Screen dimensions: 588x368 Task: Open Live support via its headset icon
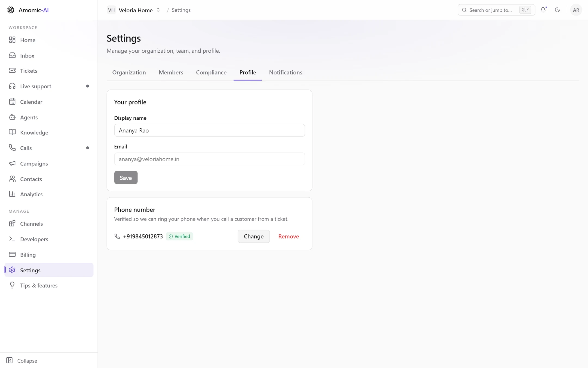coord(12,86)
